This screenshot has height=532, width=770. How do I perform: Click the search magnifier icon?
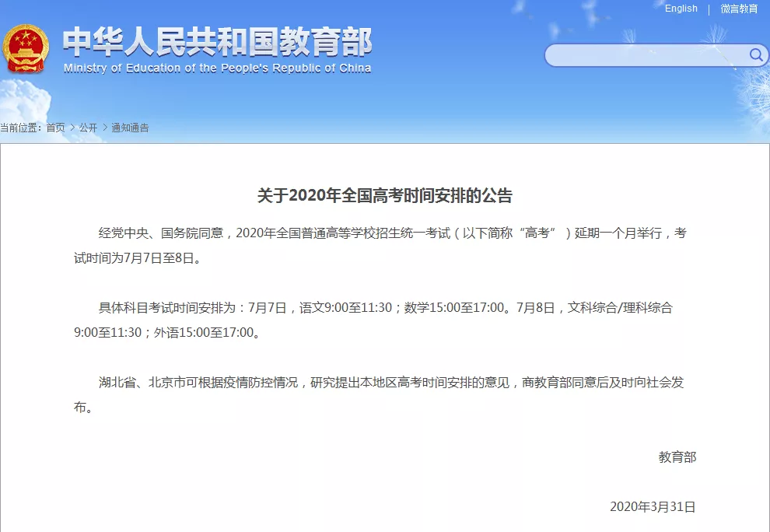[x=755, y=55]
